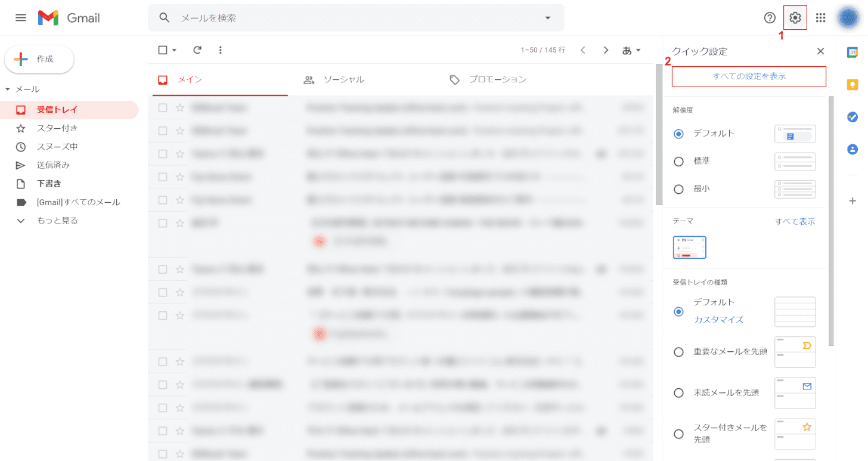Screen dimensions: 868x461
Task: Go to older messages page arrow
Action: click(606, 50)
